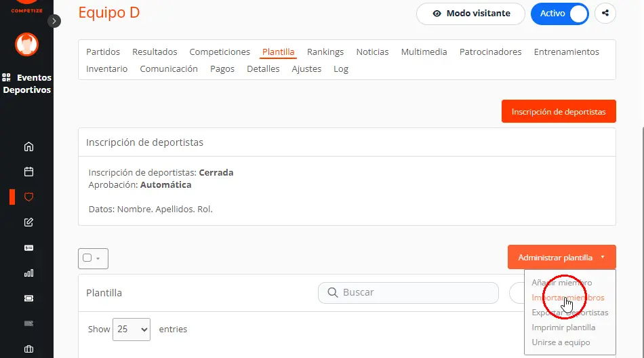Click the share icon button

[x=605, y=13]
